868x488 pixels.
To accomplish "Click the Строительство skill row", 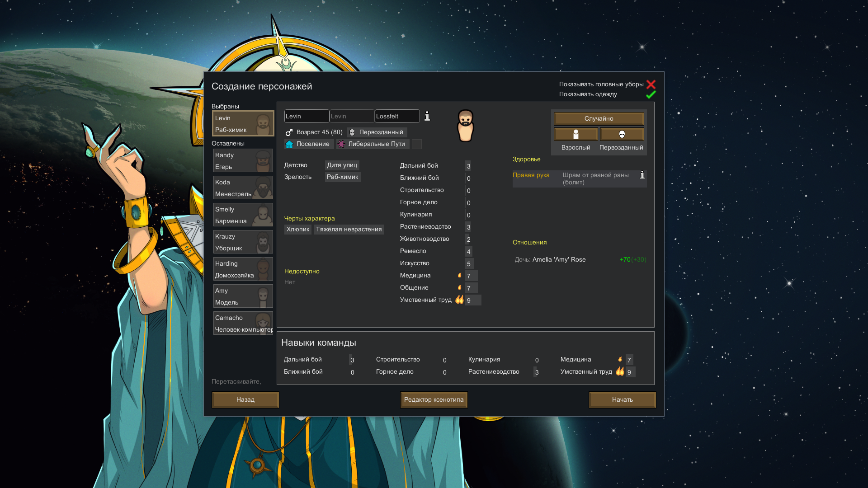I will click(x=435, y=190).
